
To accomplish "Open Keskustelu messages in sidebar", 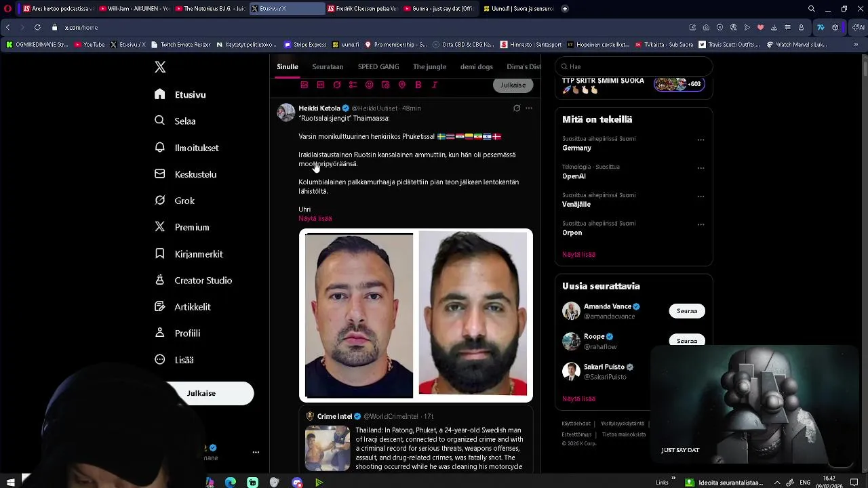I will click(x=186, y=174).
